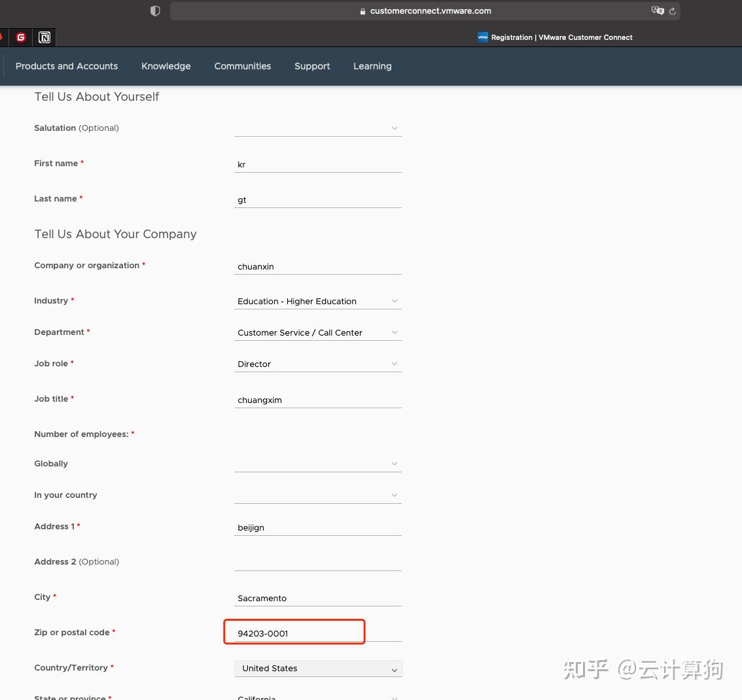Click the Knowledge navigation link
The image size is (742, 700).
[166, 66]
